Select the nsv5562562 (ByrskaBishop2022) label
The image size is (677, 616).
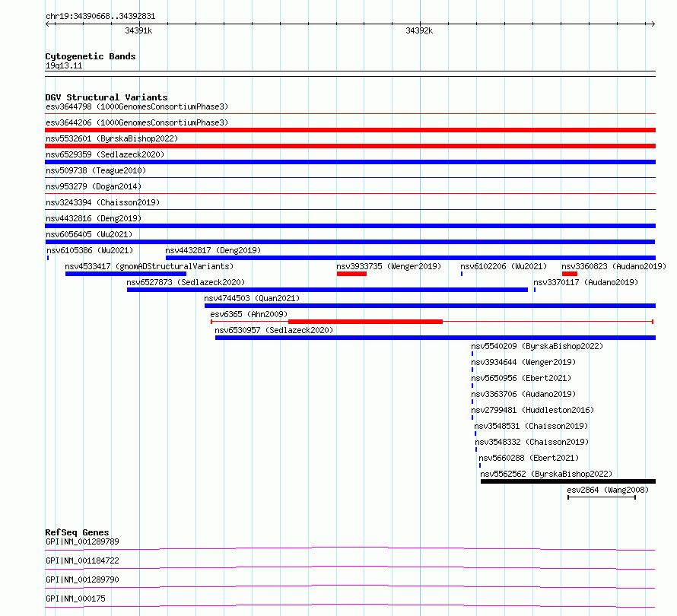click(546, 474)
